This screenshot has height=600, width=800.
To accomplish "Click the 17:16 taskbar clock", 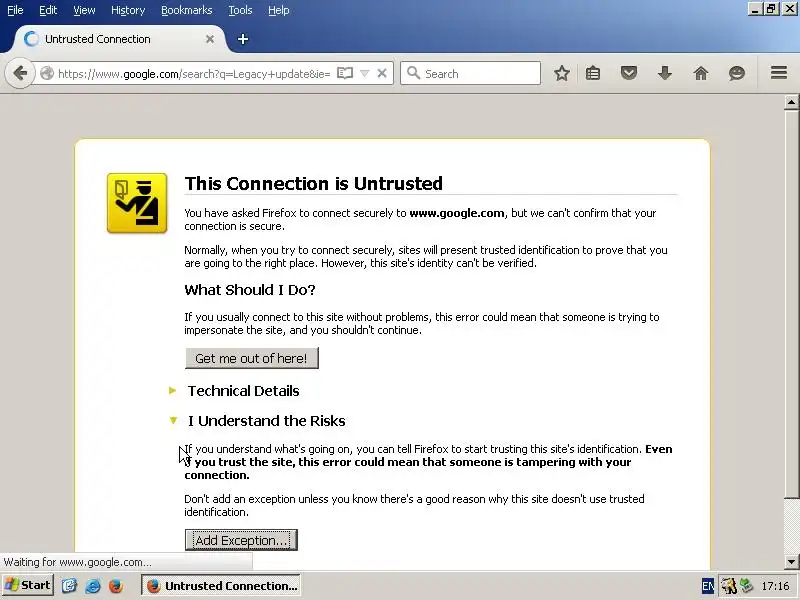I will (x=775, y=586).
